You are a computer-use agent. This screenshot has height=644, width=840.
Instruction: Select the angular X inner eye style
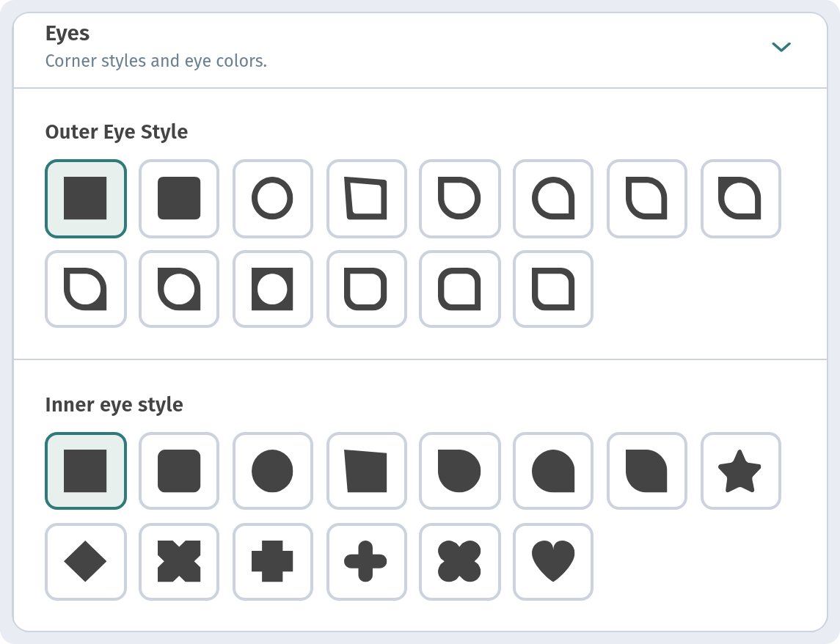tap(179, 562)
